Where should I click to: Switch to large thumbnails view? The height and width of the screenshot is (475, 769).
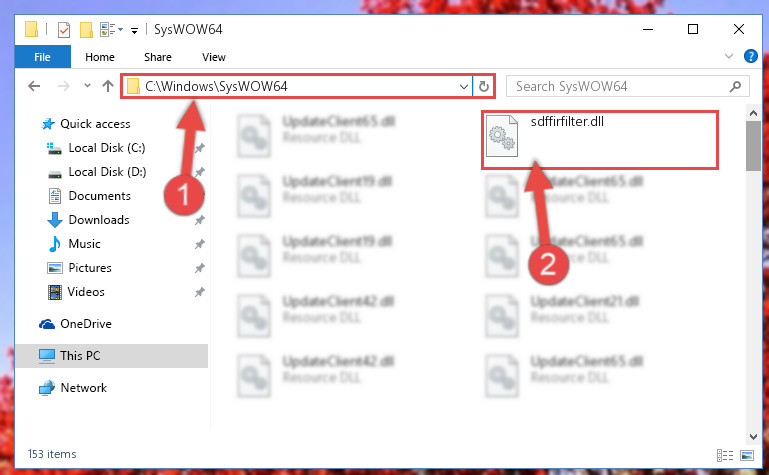747,455
